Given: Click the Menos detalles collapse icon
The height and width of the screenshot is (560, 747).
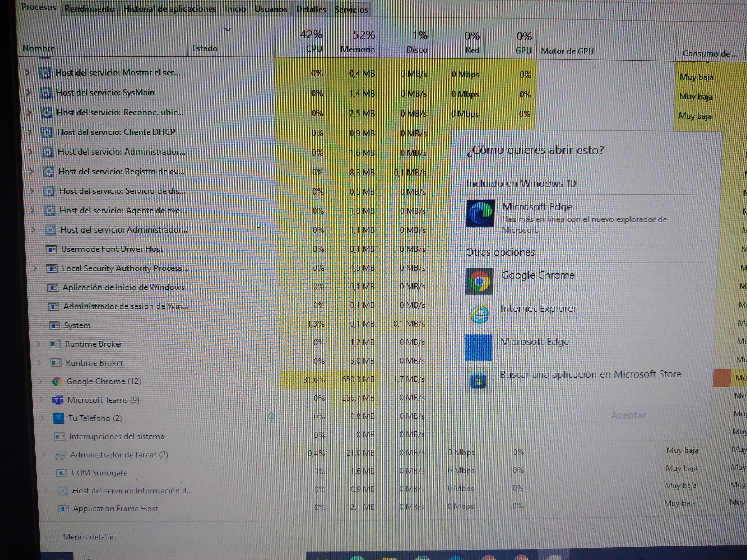Looking at the screenshot, I should 51,537.
